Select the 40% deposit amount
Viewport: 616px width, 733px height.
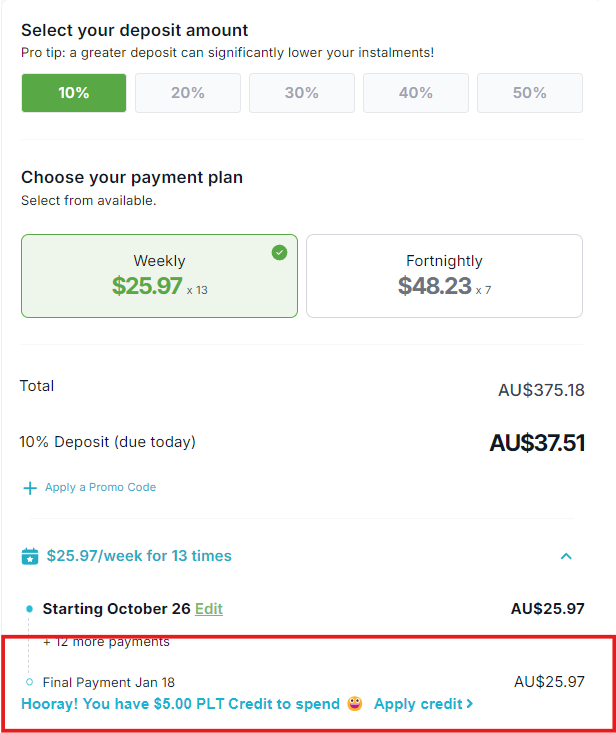tap(416, 93)
